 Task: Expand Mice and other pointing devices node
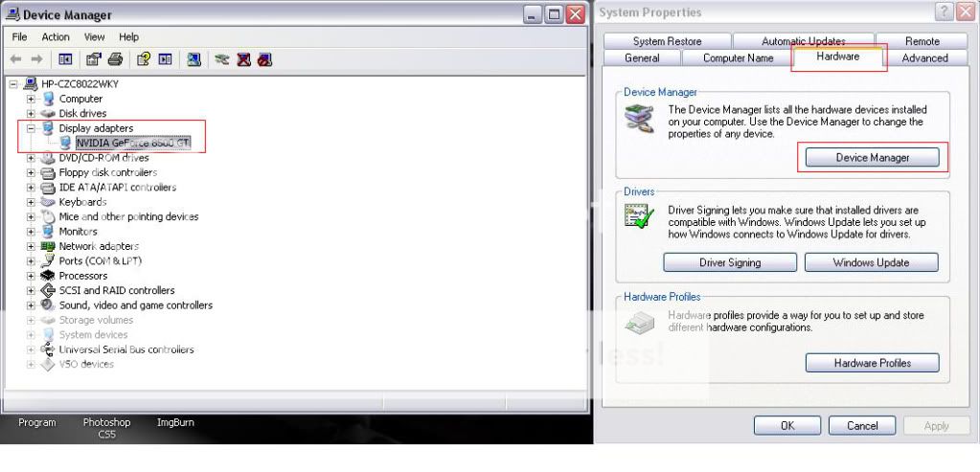(31, 216)
